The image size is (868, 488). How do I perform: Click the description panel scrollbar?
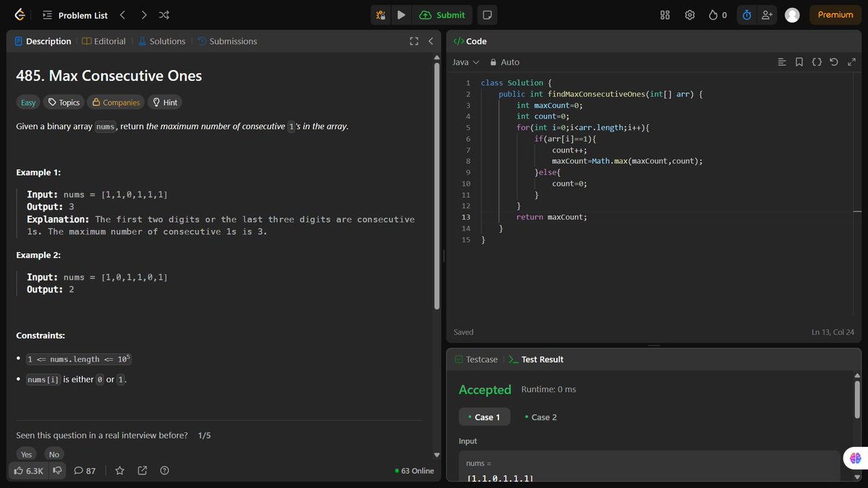pos(436,186)
